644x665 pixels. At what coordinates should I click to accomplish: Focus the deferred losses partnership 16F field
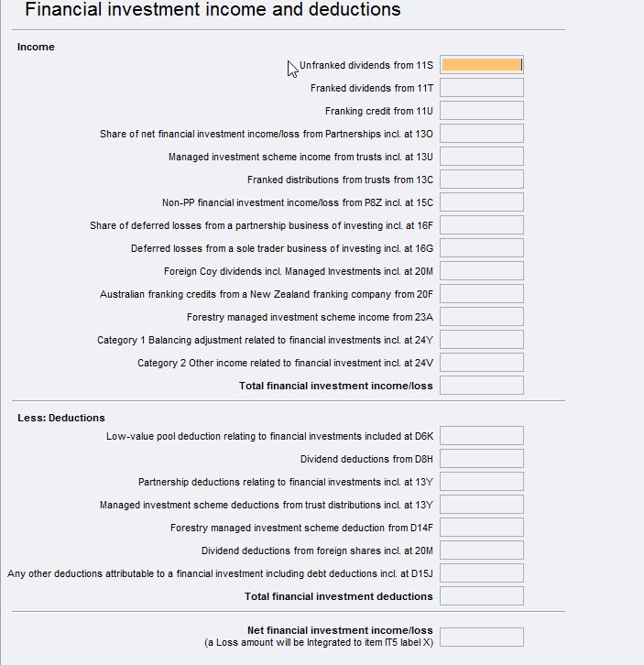click(x=481, y=225)
